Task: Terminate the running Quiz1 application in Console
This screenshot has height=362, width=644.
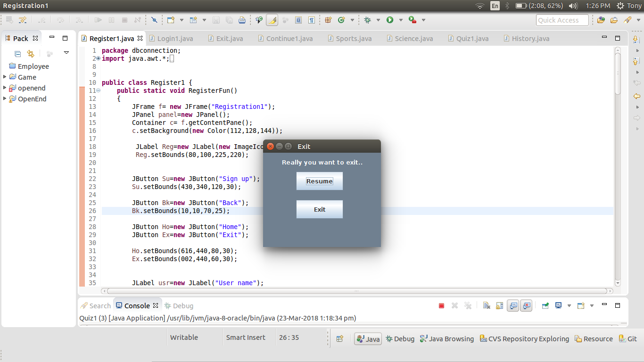Action: (442, 305)
